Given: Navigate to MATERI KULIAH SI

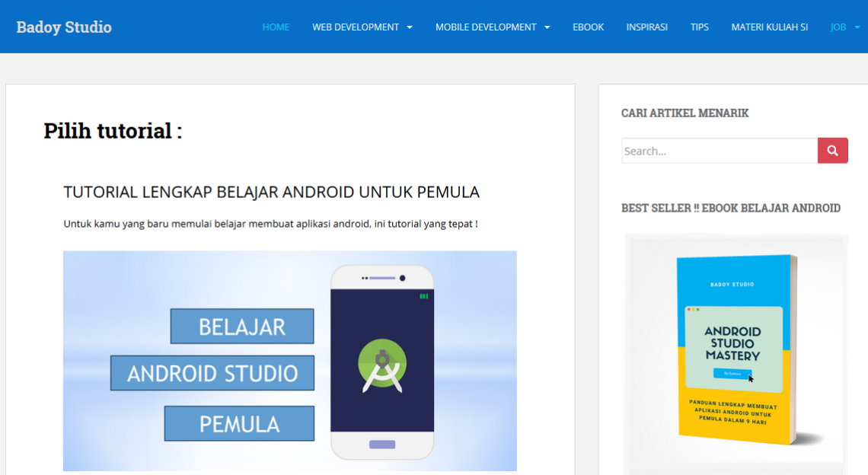Looking at the screenshot, I should (x=769, y=27).
